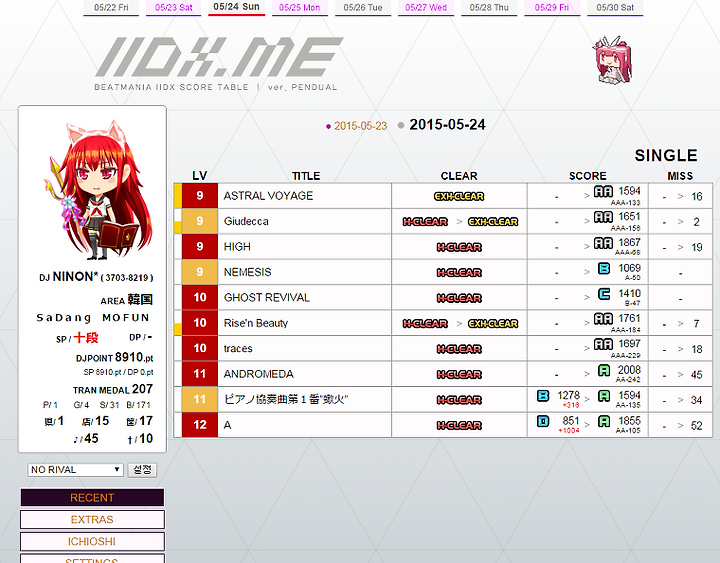Click the A grade icon for ANDROMEDA

(604, 370)
